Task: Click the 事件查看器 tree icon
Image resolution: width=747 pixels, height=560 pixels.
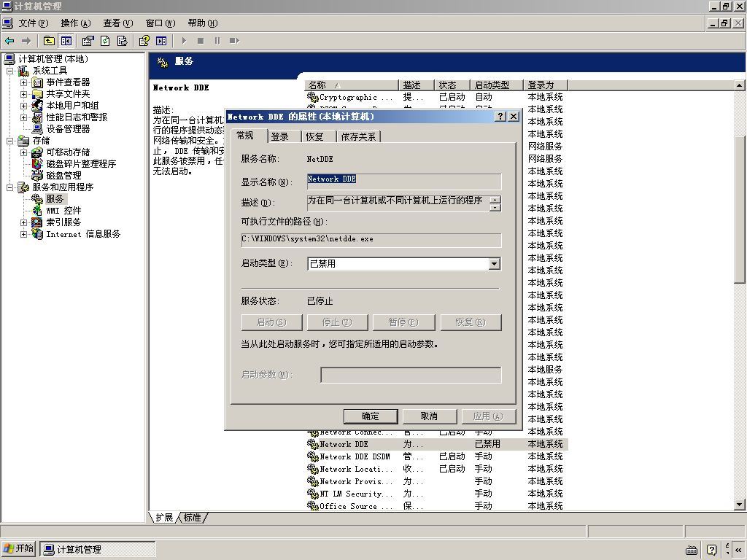Action: click(x=38, y=82)
